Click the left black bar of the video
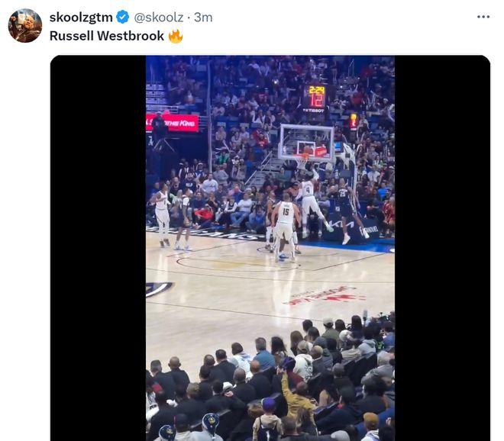 [98, 248]
